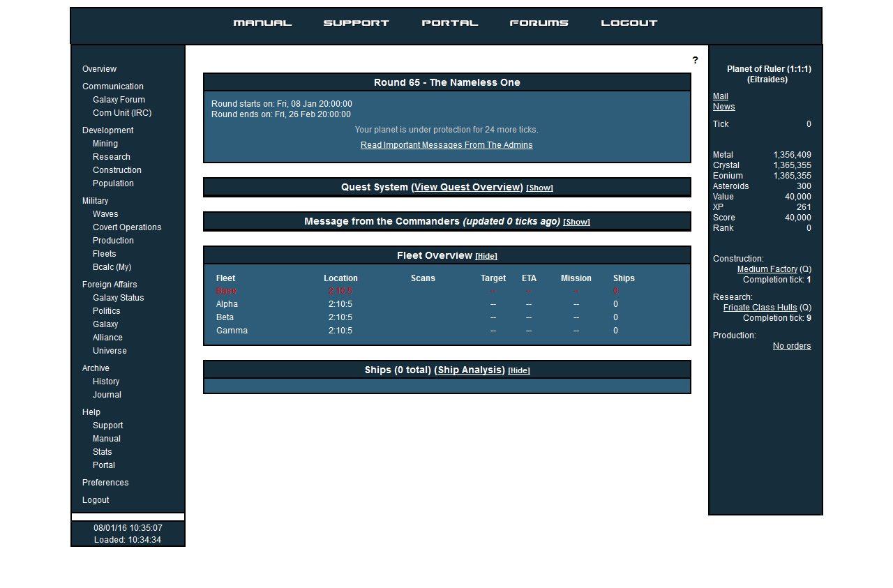
Task: Open the Manual top menu item
Action: (x=262, y=23)
